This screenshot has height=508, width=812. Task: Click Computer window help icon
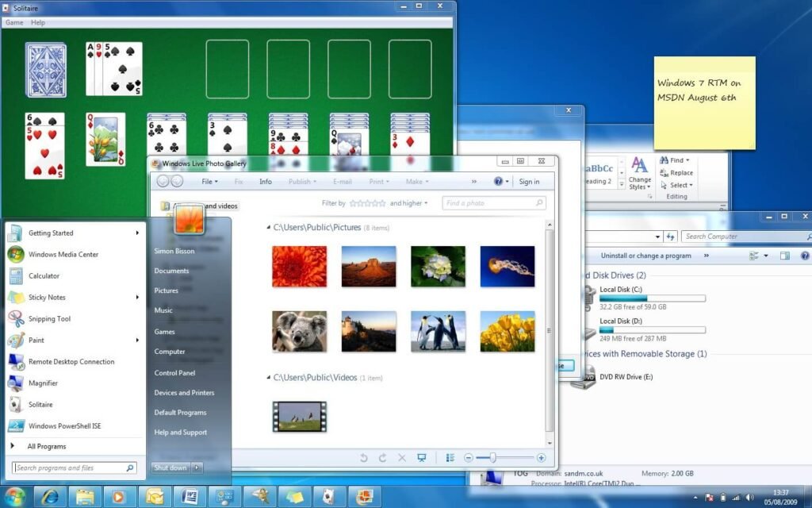(806, 256)
